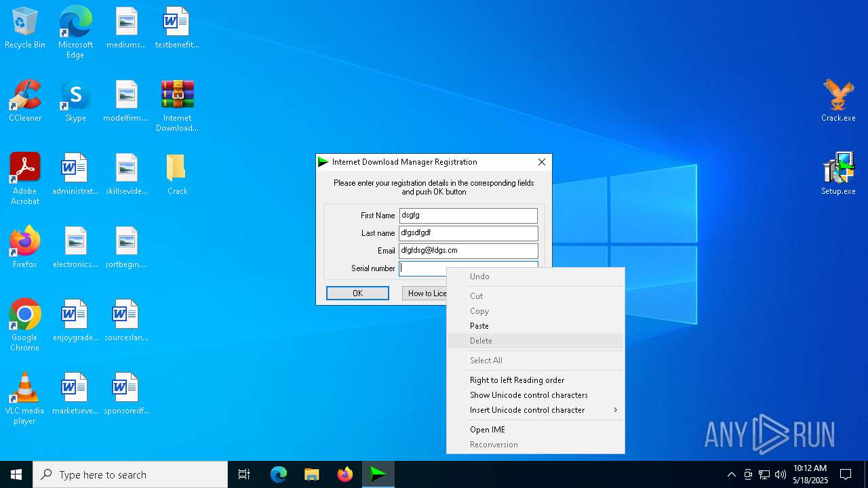Select the mediums... image file icon
Image resolution: width=868 pixels, height=488 pixels.
click(x=126, y=28)
